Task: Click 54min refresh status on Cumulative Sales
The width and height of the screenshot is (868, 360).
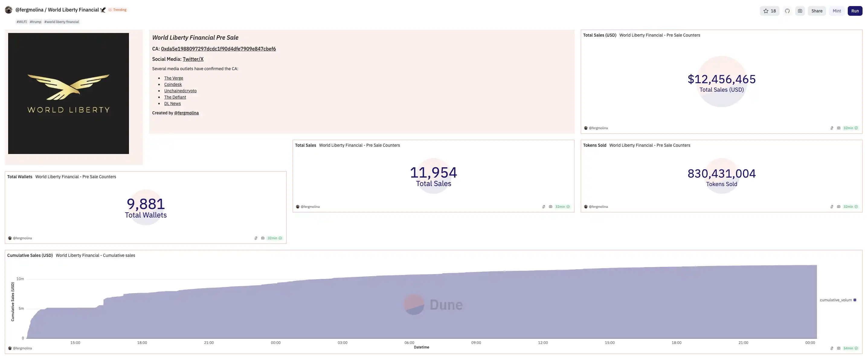Action: 850,348
